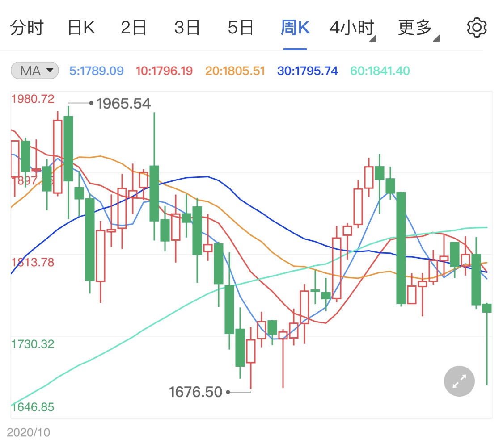
Task: Click the low price marker 1676.50
Action: pyautogui.click(x=195, y=392)
